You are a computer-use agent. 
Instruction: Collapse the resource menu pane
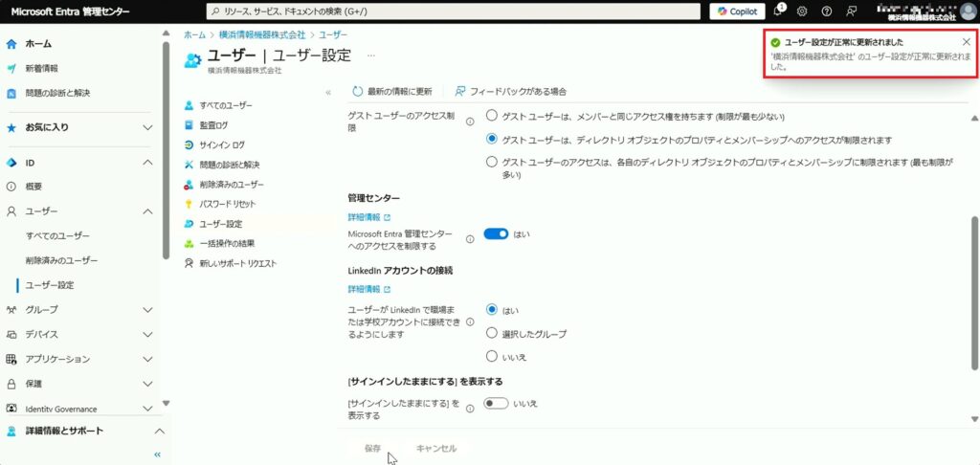pyautogui.click(x=328, y=93)
